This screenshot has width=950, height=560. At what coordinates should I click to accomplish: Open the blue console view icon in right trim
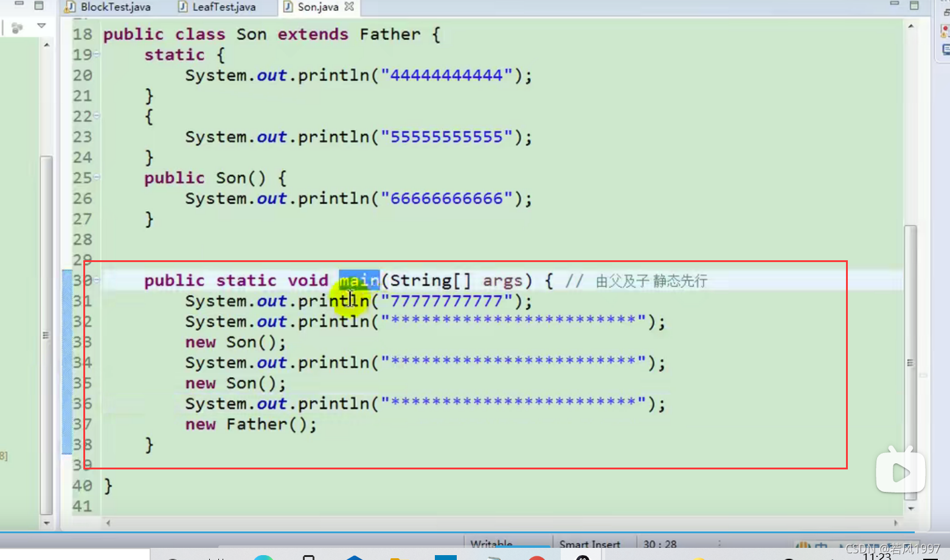click(x=946, y=50)
